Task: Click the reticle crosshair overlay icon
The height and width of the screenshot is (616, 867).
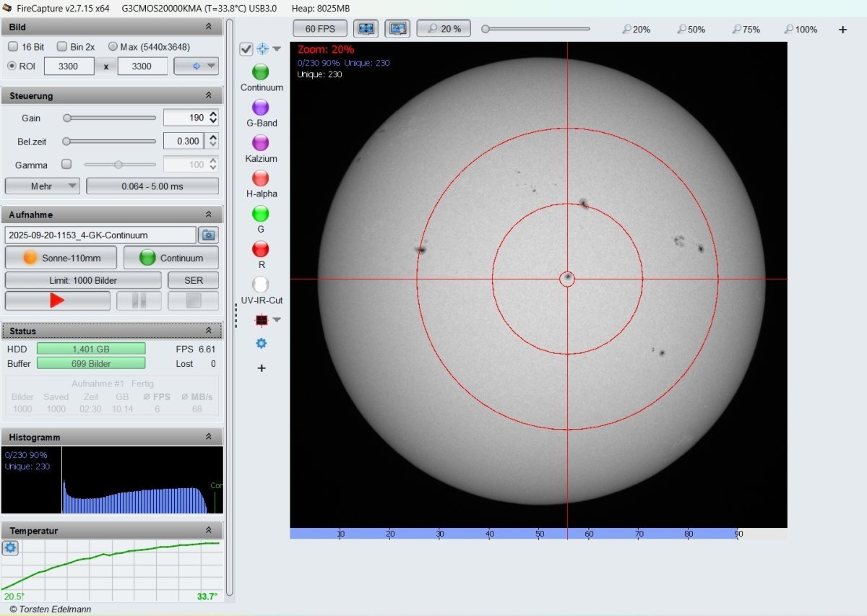Action: 262,48
